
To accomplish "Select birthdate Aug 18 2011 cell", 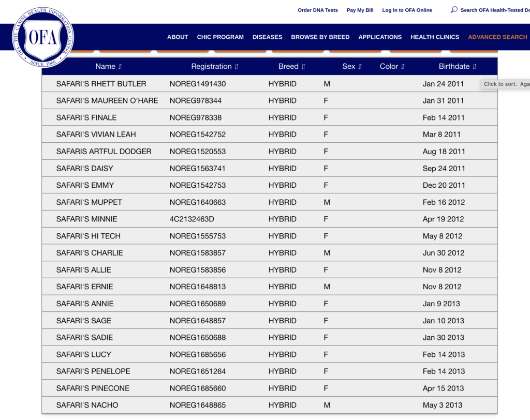I will point(444,152).
